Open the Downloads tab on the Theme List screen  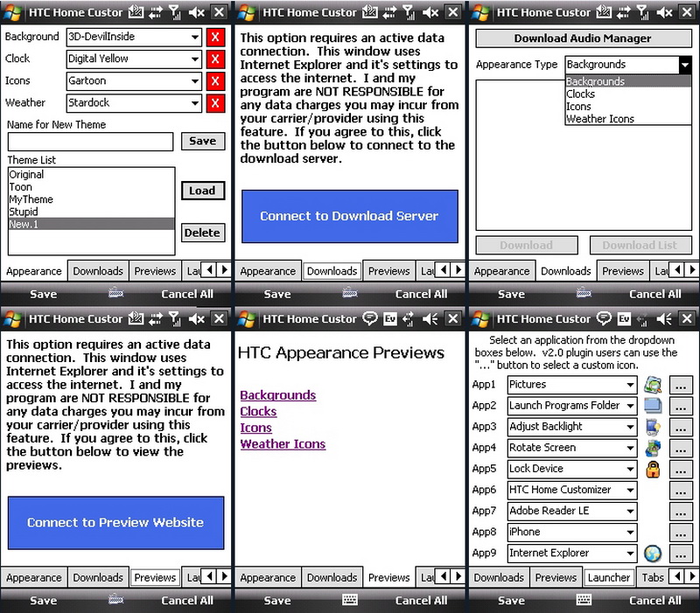click(x=98, y=271)
